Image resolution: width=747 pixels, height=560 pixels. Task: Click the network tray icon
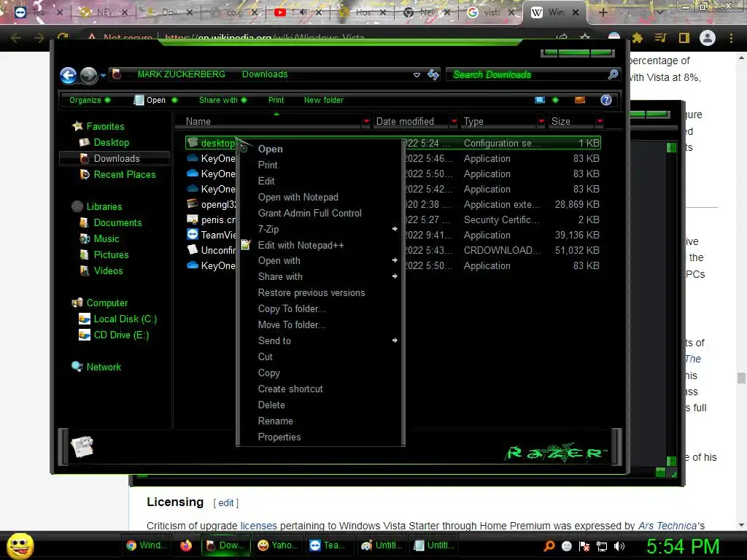click(x=602, y=546)
